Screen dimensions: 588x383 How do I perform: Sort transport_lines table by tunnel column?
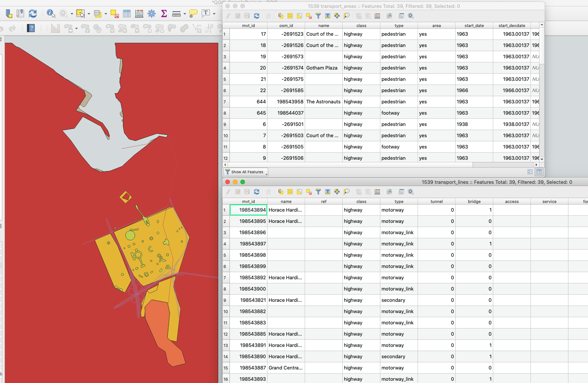click(436, 201)
